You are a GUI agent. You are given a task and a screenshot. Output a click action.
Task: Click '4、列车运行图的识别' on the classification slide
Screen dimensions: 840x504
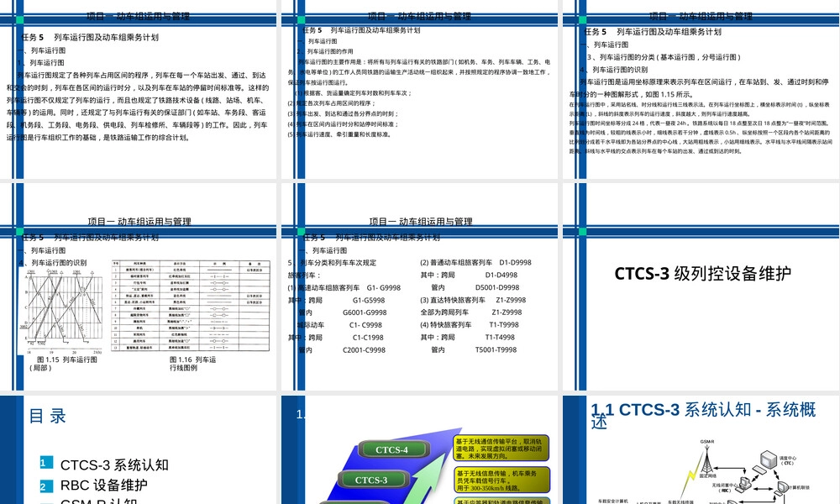(614, 70)
